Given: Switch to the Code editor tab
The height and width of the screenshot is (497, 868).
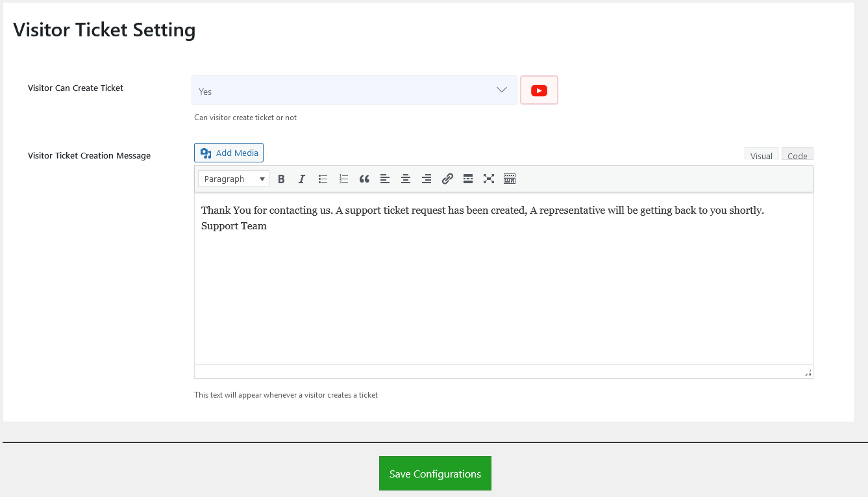Looking at the screenshot, I should point(797,155).
